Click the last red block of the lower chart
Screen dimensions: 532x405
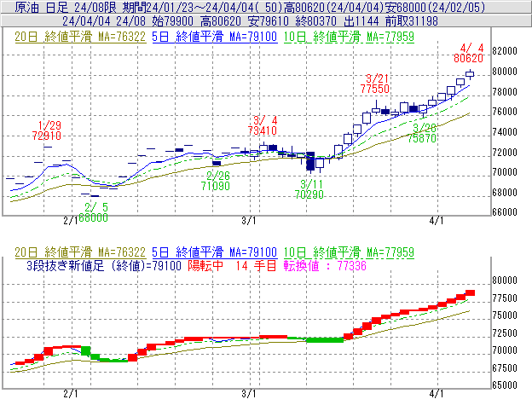pyautogui.click(x=470, y=292)
